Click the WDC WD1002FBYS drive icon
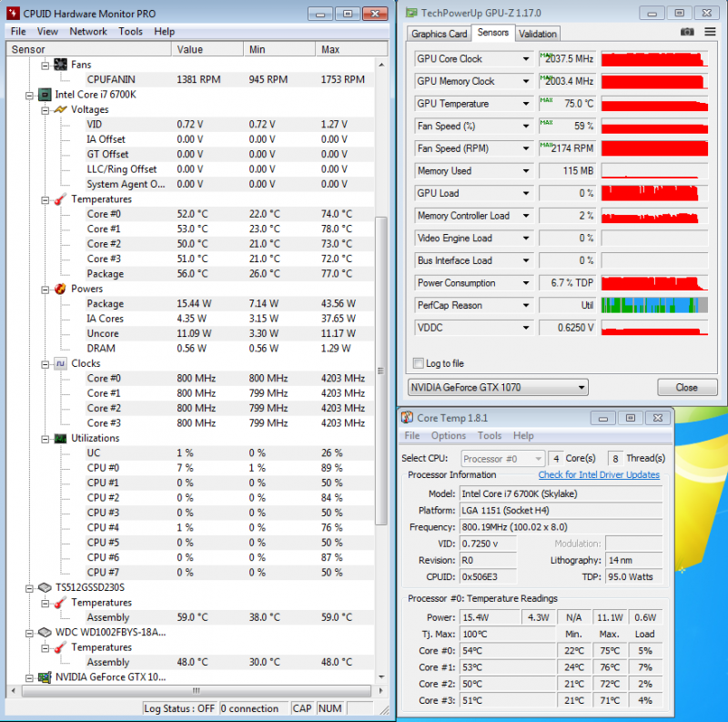728x722 pixels. pyautogui.click(x=45, y=633)
